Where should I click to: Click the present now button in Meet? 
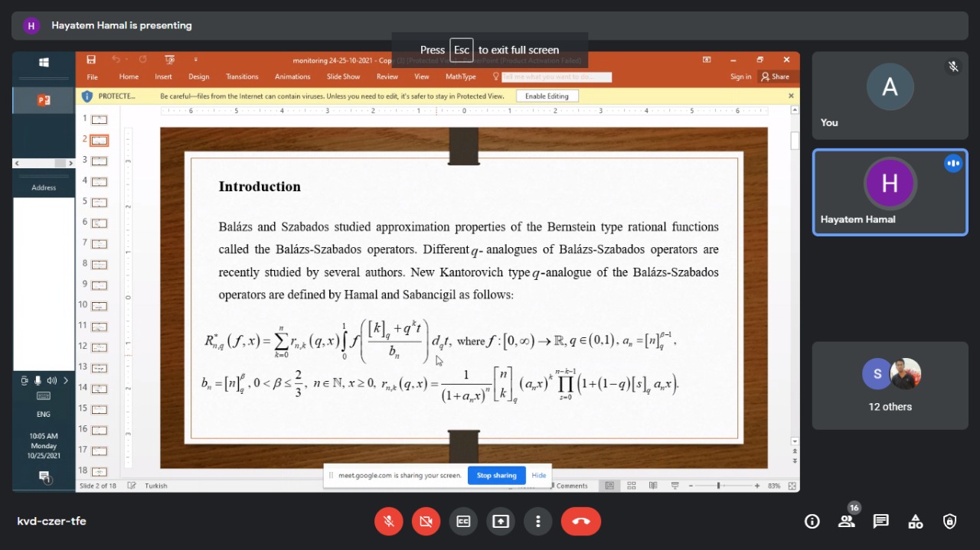pos(501,521)
